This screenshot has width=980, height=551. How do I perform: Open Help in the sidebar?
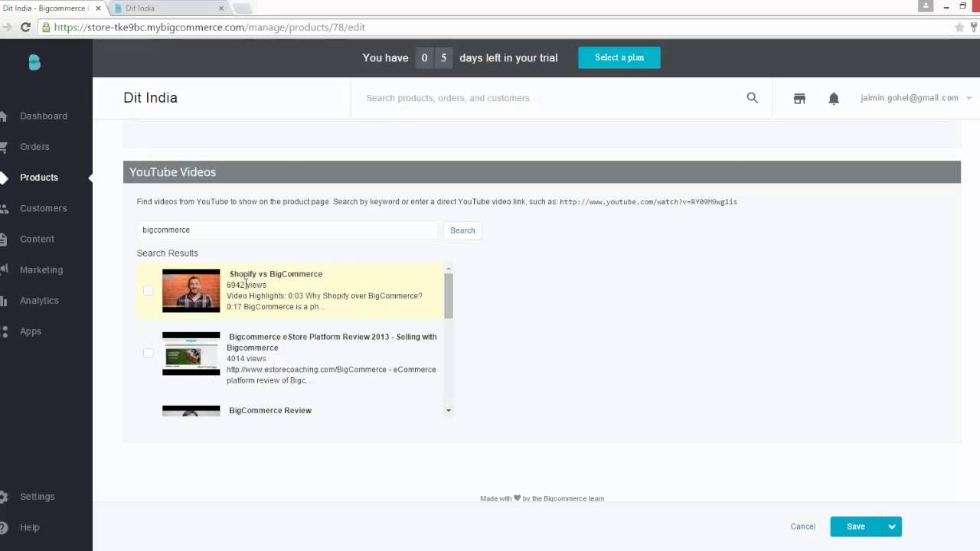coord(29,527)
